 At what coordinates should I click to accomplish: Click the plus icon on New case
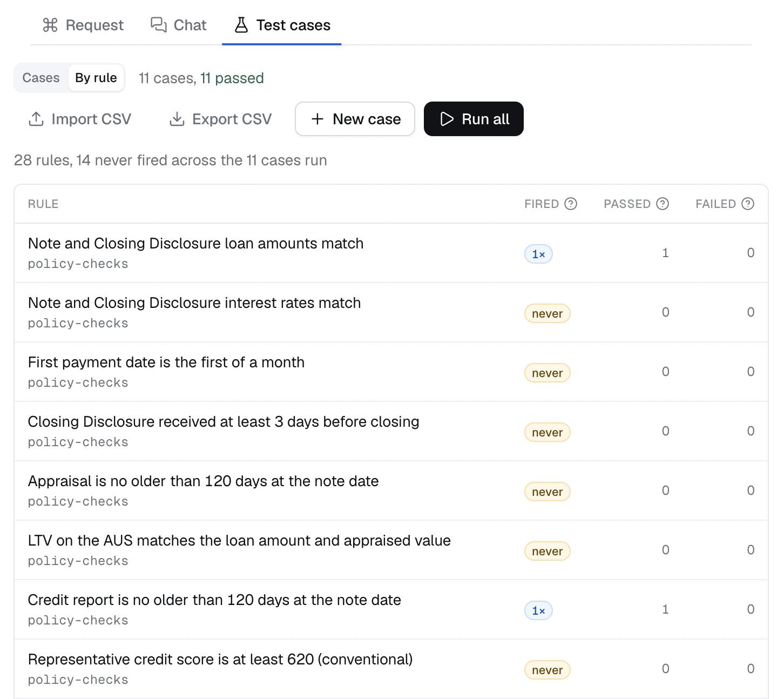[317, 119]
